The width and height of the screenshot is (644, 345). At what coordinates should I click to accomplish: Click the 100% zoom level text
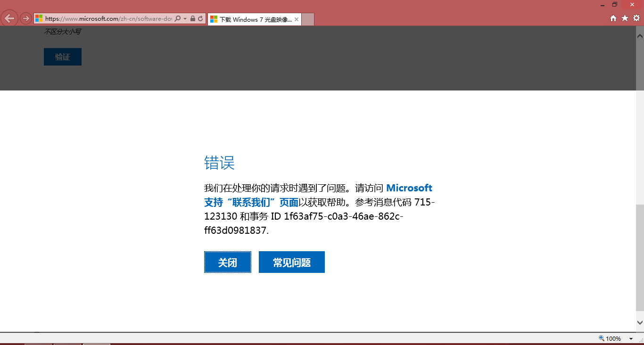613,338
